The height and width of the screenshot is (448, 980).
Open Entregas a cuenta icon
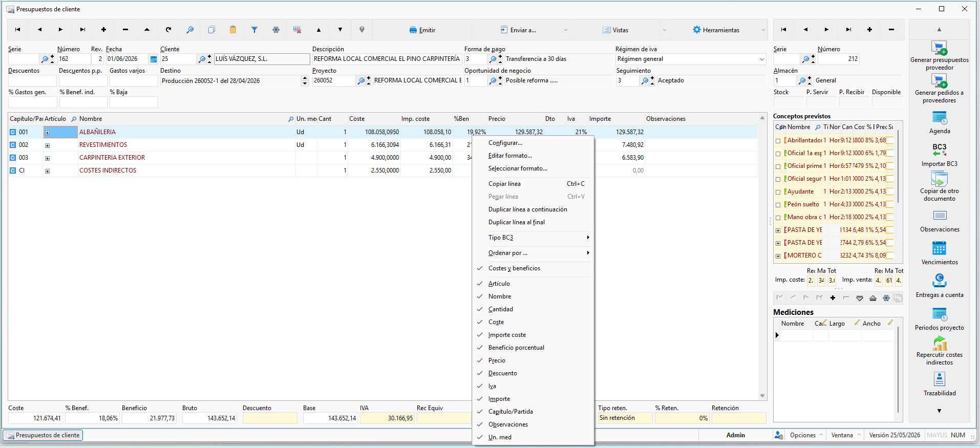coord(939,281)
